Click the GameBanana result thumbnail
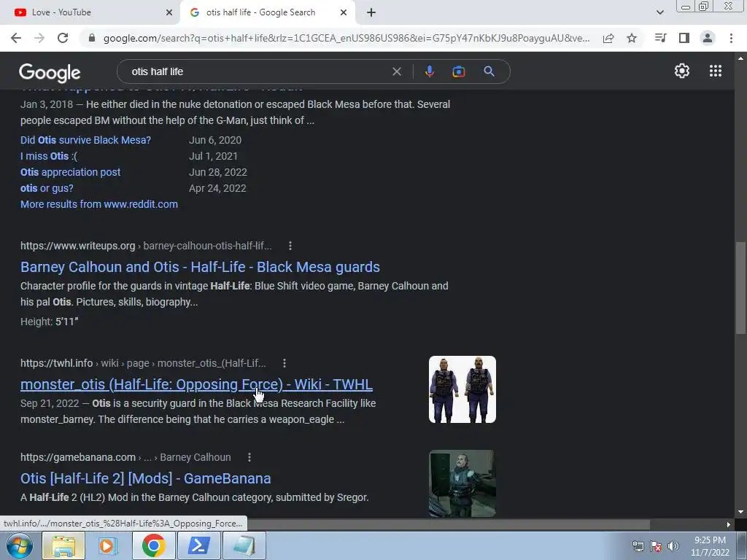This screenshot has width=747, height=560. (x=462, y=483)
